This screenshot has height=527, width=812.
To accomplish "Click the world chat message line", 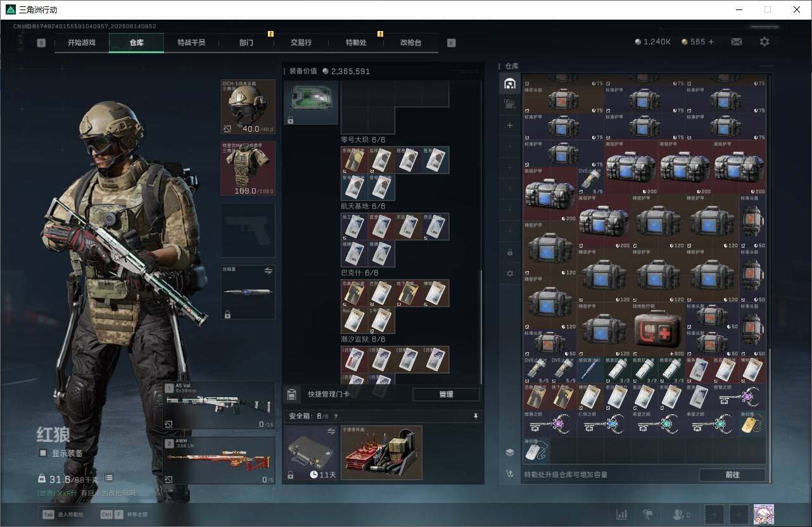I will 87,493.
